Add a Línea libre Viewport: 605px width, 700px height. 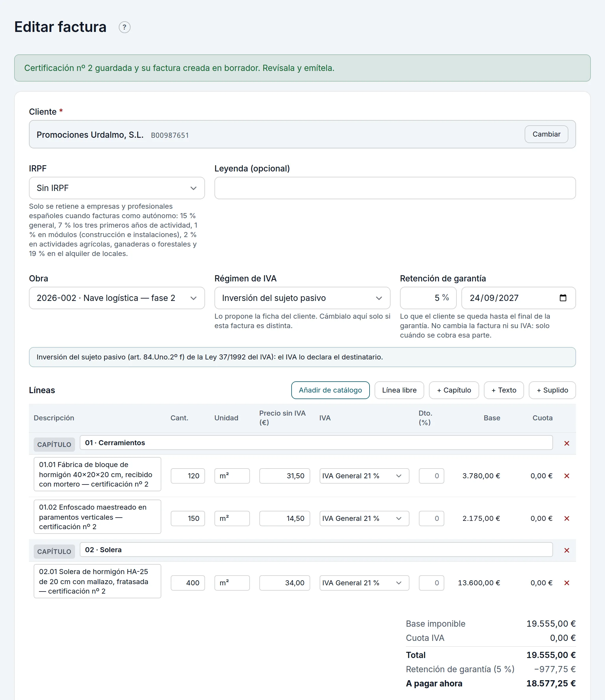pos(399,390)
